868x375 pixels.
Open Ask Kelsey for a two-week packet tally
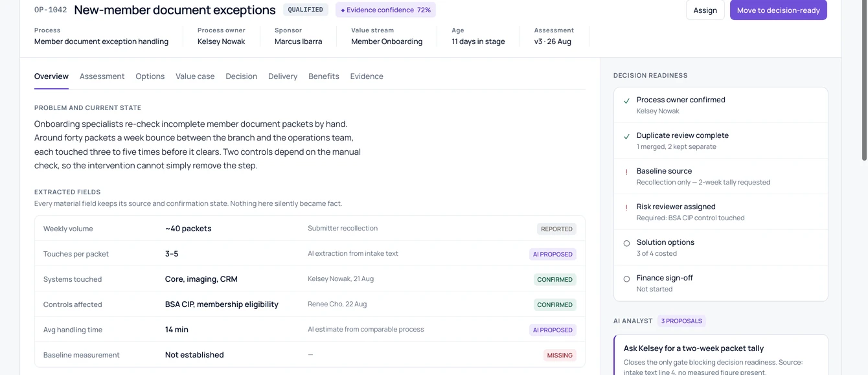coord(694,348)
